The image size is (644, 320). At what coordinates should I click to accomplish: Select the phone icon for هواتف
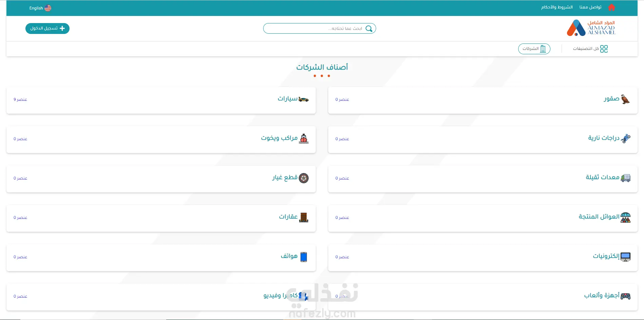tap(304, 257)
